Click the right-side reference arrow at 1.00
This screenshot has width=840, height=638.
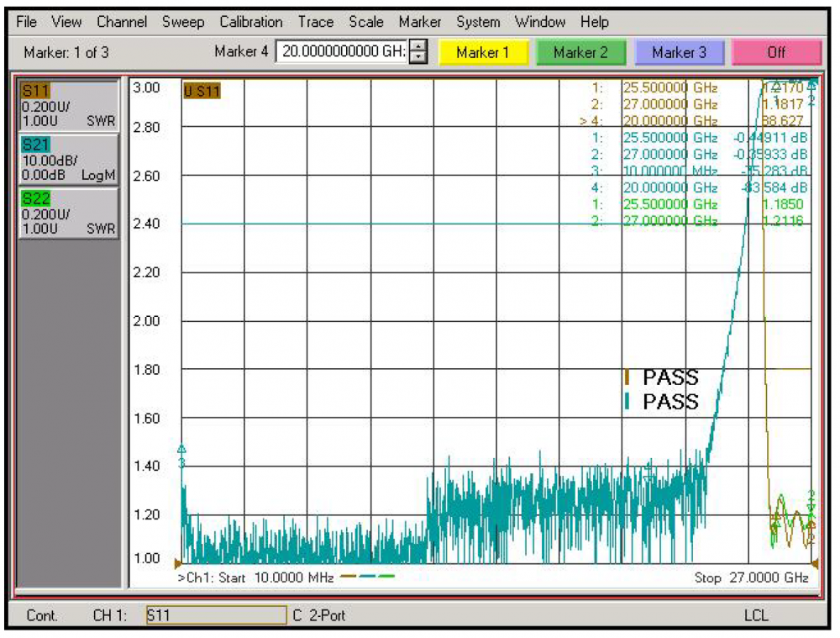click(814, 562)
